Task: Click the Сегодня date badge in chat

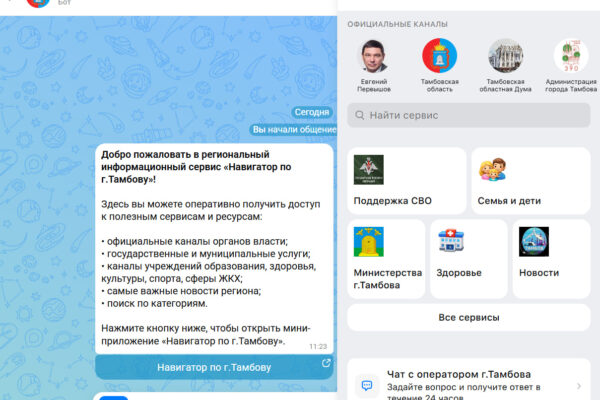Action: tap(312, 112)
